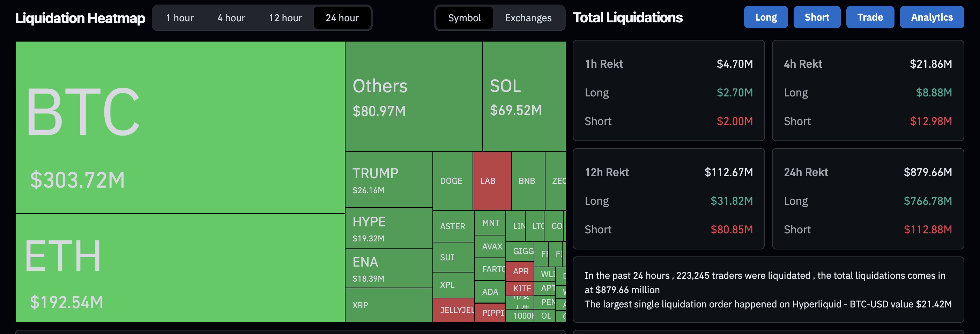The width and height of the screenshot is (980, 334).
Task: Switch to the 12 hour timeframe
Action: (x=285, y=17)
